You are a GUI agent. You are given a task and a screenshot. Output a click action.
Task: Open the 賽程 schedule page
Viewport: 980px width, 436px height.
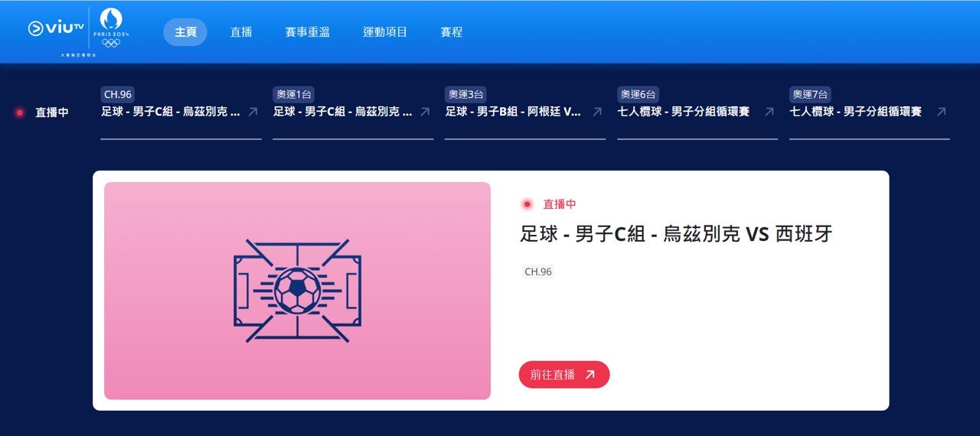coord(452,32)
